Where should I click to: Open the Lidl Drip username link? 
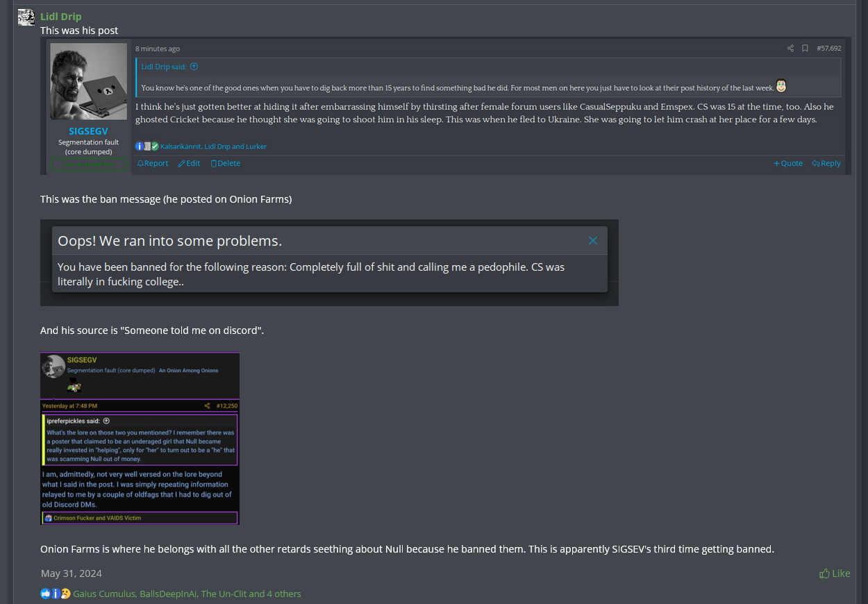(61, 17)
